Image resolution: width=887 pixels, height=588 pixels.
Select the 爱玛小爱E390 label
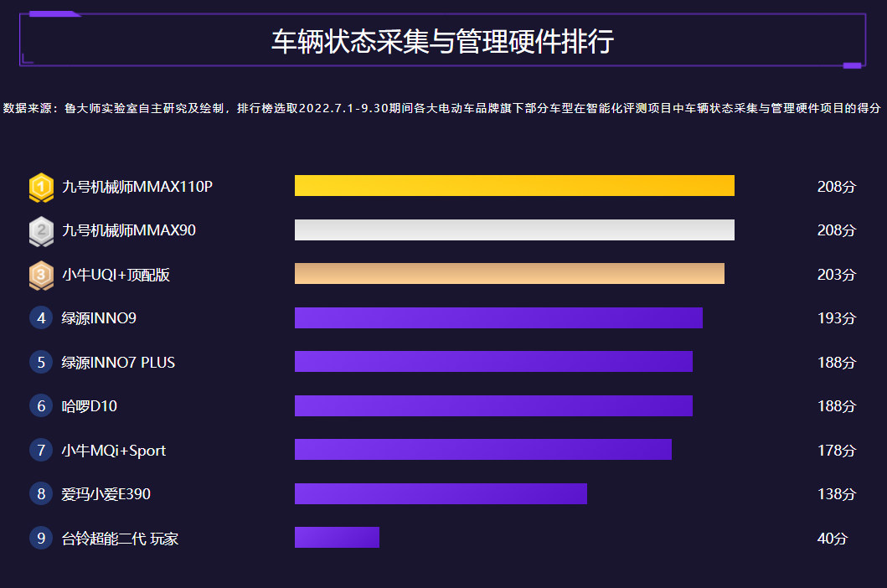[106, 494]
